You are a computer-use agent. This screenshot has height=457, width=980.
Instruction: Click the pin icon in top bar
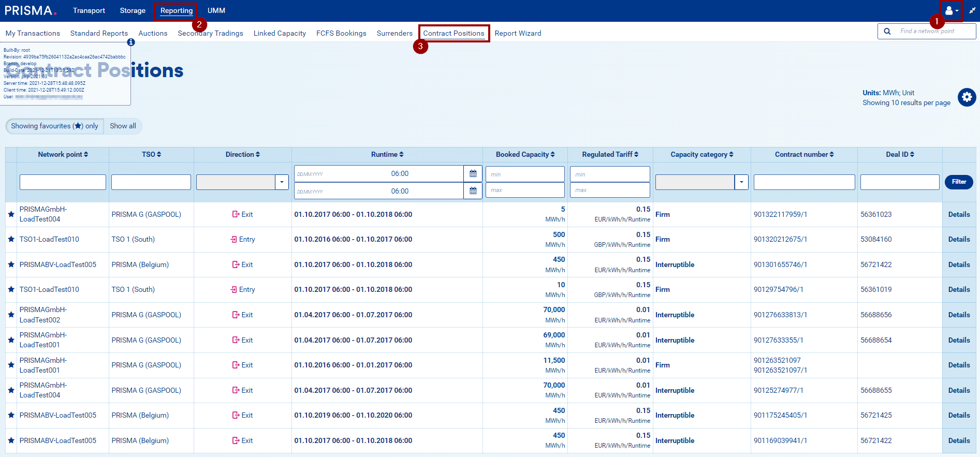point(972,11)
